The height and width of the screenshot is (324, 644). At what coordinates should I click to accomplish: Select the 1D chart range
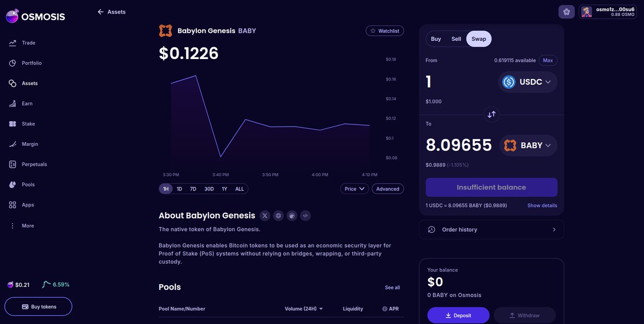[179, 189]
